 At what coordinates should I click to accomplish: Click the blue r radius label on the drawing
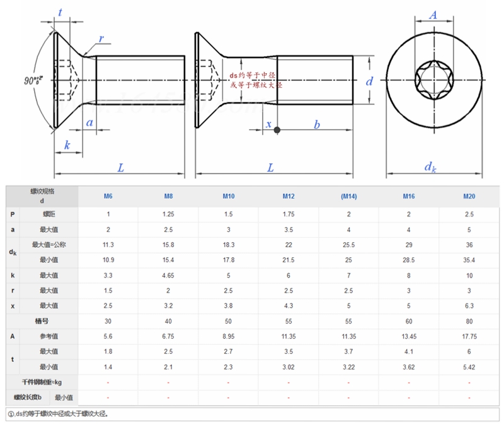click(x=101, y=38)
